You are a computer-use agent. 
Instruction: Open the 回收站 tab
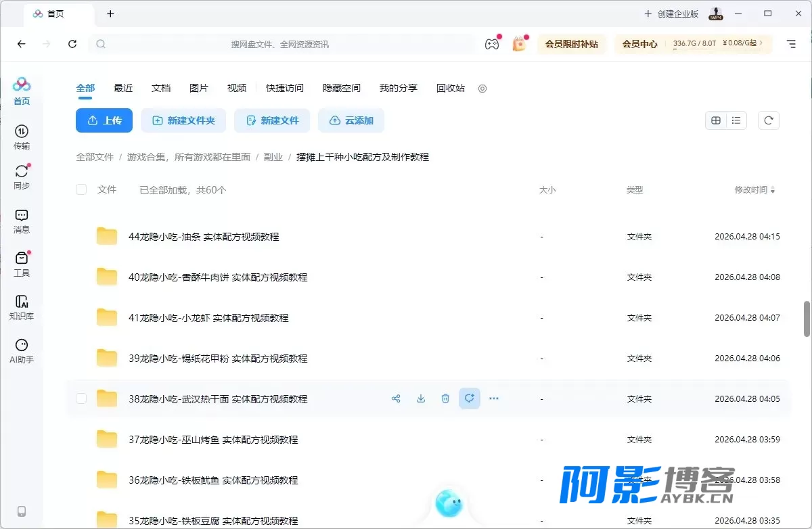click(451, 88)
